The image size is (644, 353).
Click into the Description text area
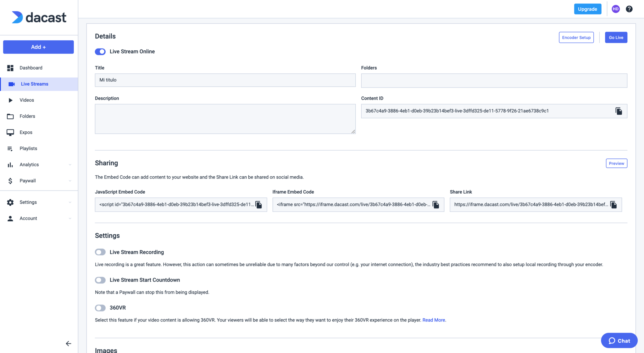tap(225, 119)
